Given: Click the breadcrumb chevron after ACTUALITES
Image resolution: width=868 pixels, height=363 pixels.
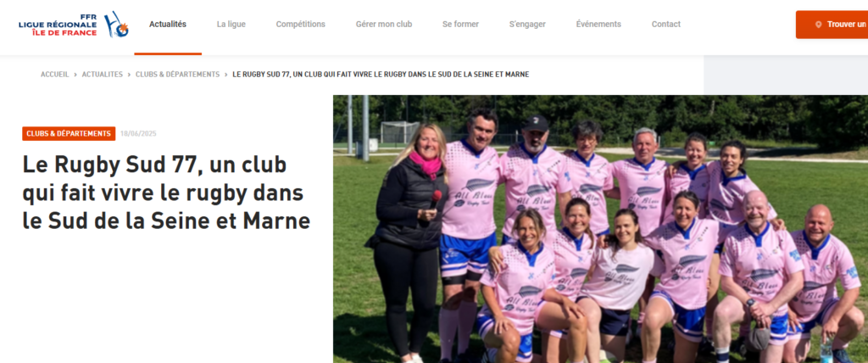Looking at the screenshot, I should point(129,75).
